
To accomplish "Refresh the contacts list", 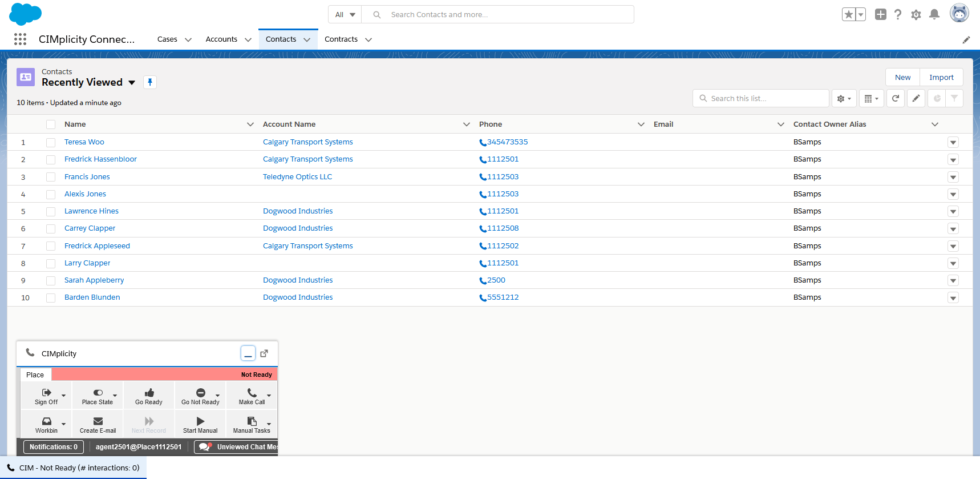I will [896, 98].
